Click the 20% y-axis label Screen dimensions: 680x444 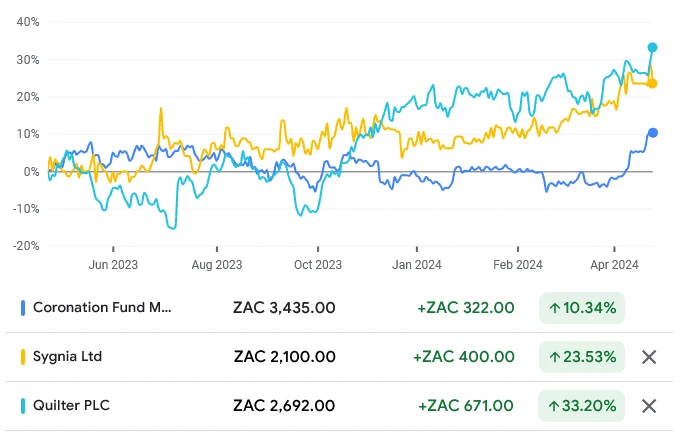click(28, 97)
